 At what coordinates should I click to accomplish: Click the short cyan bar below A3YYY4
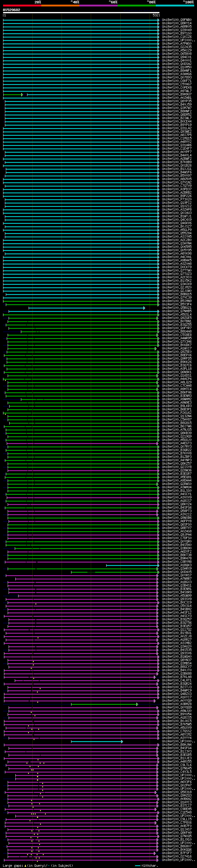pos(97,742)
